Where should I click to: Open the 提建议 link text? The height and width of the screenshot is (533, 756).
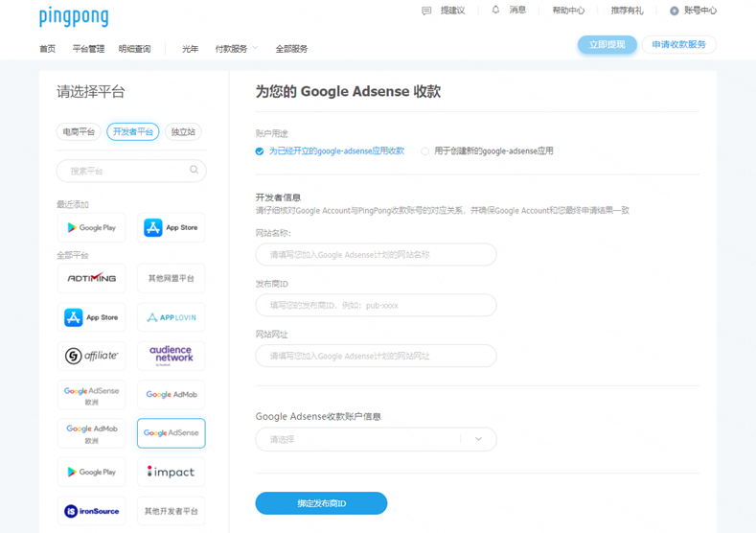[x=452, y=11]
